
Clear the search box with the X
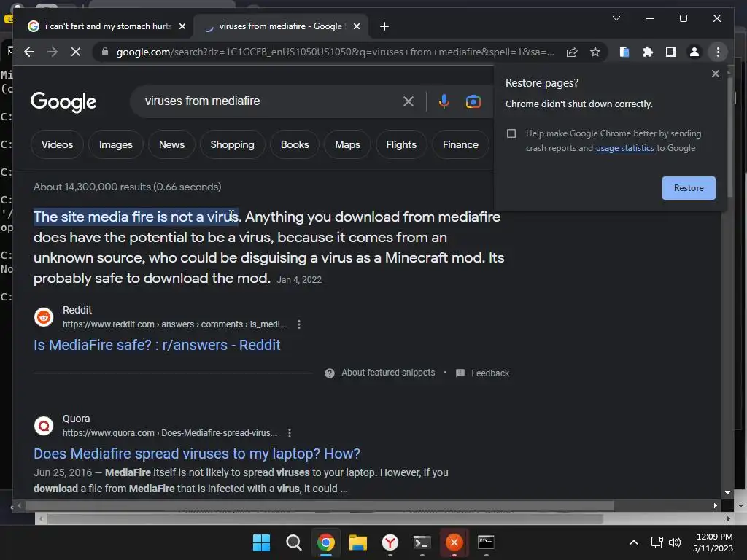click(409, 101)
